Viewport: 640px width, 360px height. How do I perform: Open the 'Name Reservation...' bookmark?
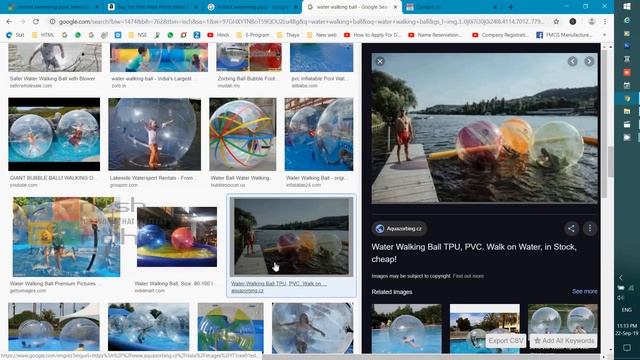pos(436,35)
